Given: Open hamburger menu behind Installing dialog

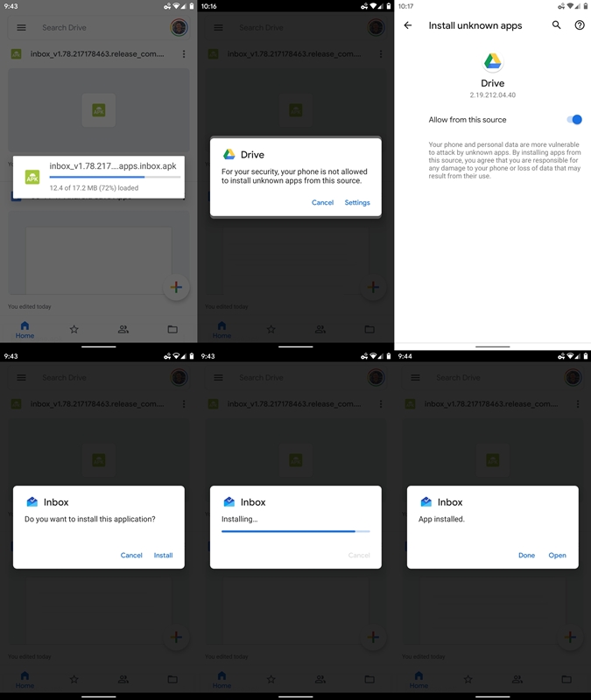Looking at the screenshot, I should click(x=218, y=378).
